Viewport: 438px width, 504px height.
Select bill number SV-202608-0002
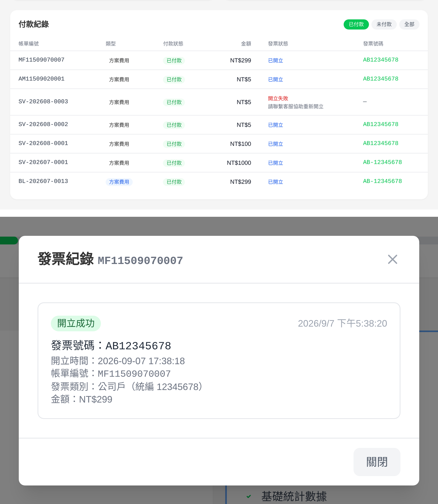click(x=43, y=124)
